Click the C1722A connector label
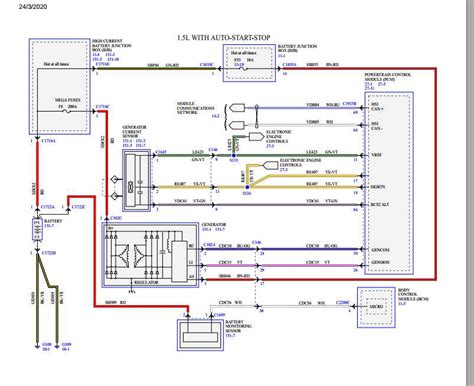 [x=48, y=207]
